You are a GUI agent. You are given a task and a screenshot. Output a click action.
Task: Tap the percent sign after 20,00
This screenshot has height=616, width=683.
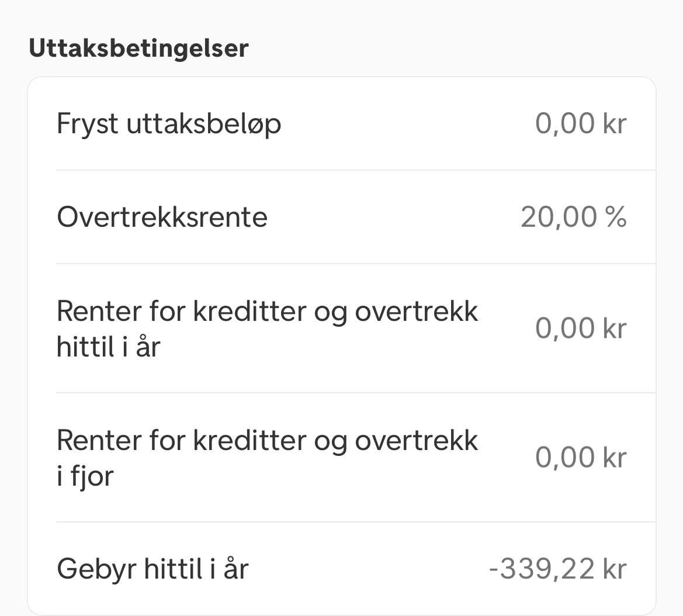pos(616,217)
